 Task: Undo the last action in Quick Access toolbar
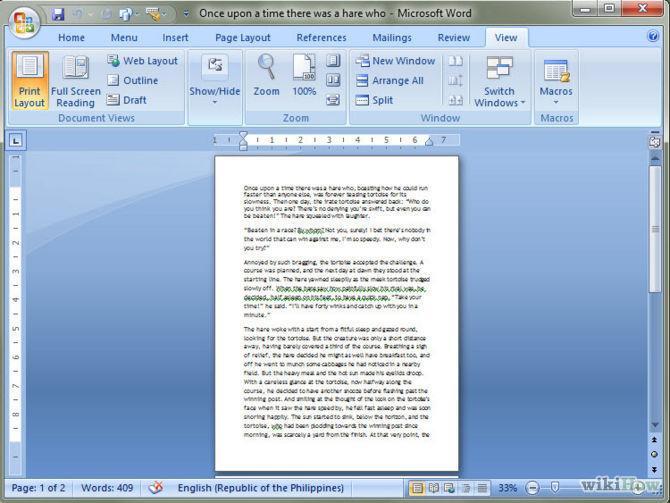click(77, 14)
